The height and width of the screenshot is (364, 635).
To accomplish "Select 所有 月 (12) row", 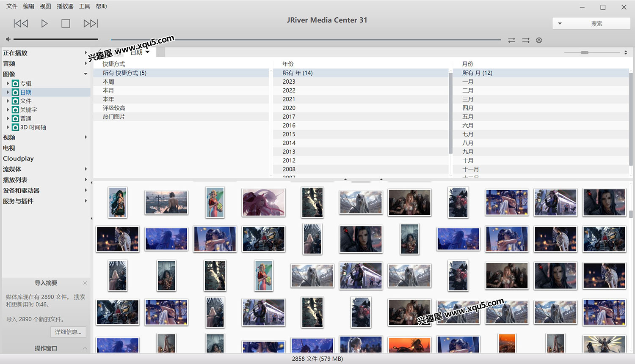I will (541, 73).
